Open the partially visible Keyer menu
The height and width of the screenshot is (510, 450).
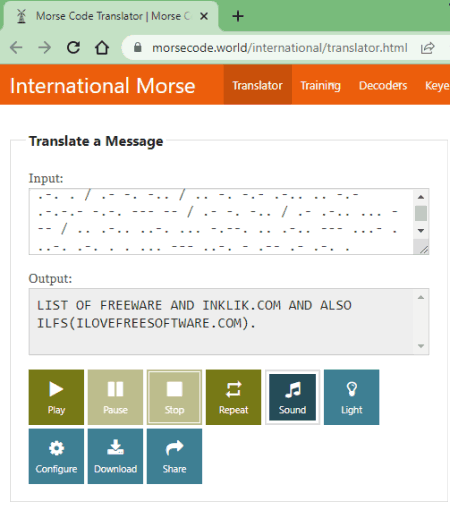tap(437, 85)
